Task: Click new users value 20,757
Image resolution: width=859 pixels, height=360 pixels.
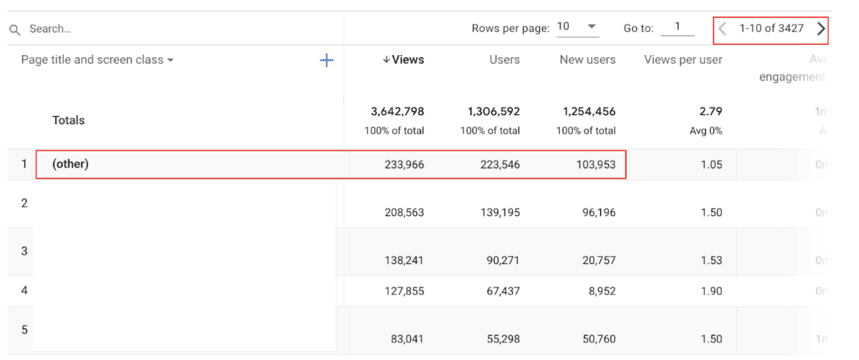Action: click(599, 260)
